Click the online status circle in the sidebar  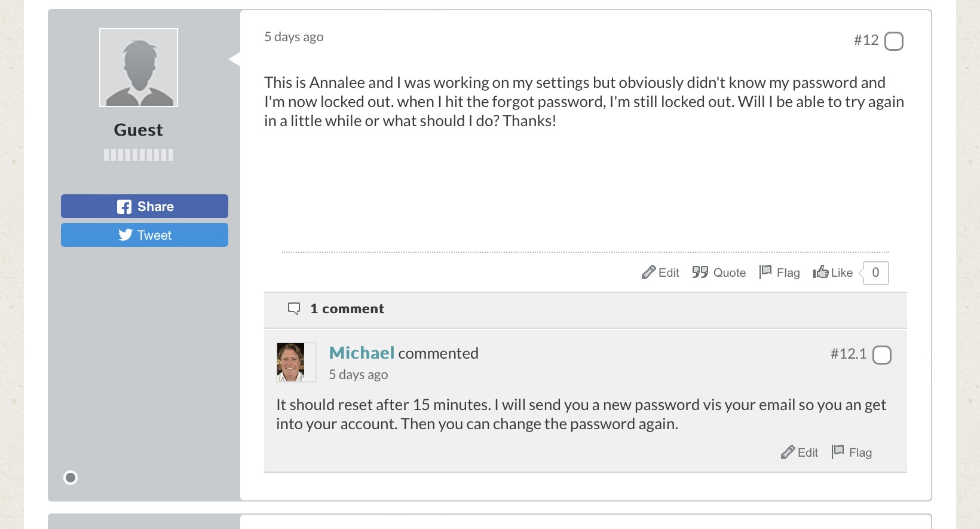[x=71, y=478]
